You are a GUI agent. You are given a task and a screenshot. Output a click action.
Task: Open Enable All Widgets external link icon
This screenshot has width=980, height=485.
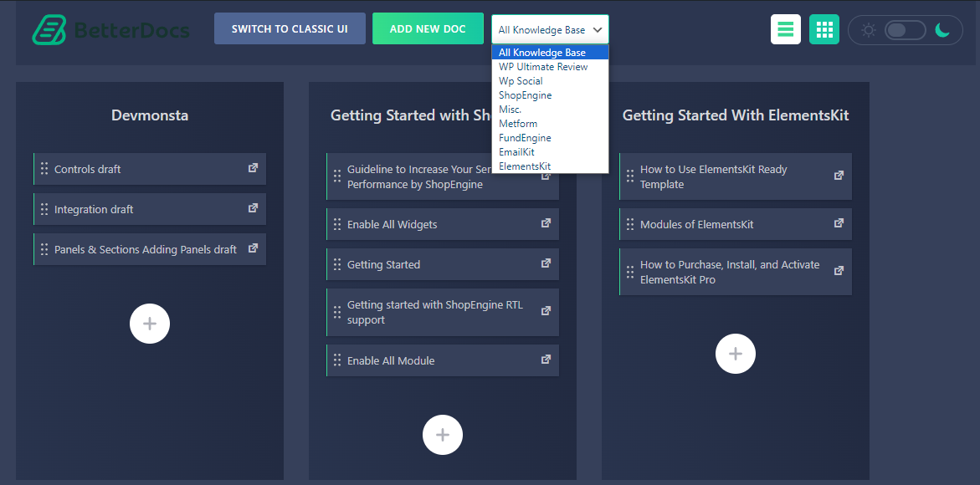coord(546,222)
